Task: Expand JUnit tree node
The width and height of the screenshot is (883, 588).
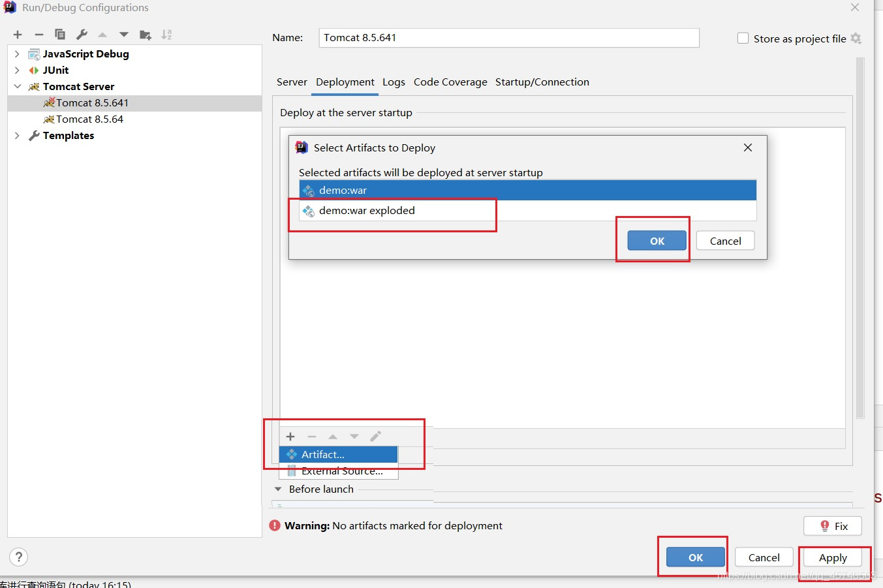Action: (17, 70)
